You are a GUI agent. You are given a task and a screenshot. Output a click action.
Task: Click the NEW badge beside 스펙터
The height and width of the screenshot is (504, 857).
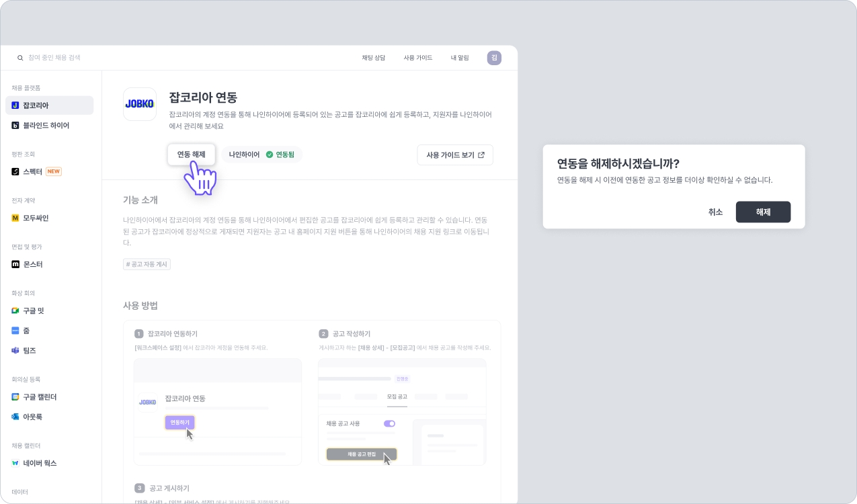pos(54,171)
